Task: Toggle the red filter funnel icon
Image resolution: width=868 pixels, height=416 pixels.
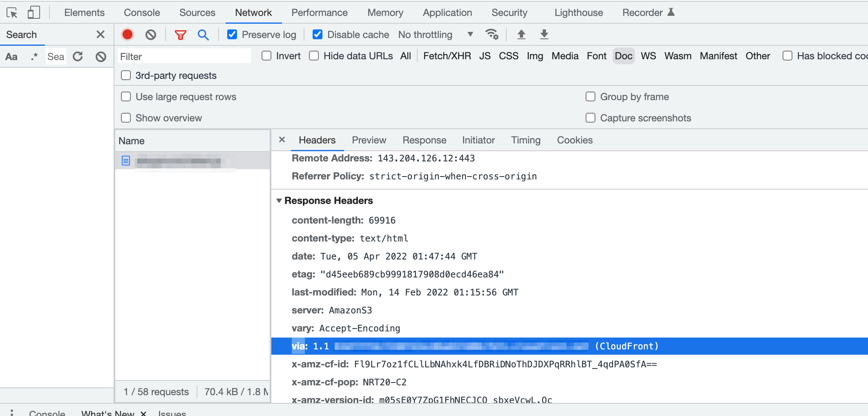Action: tap(180, 35)
